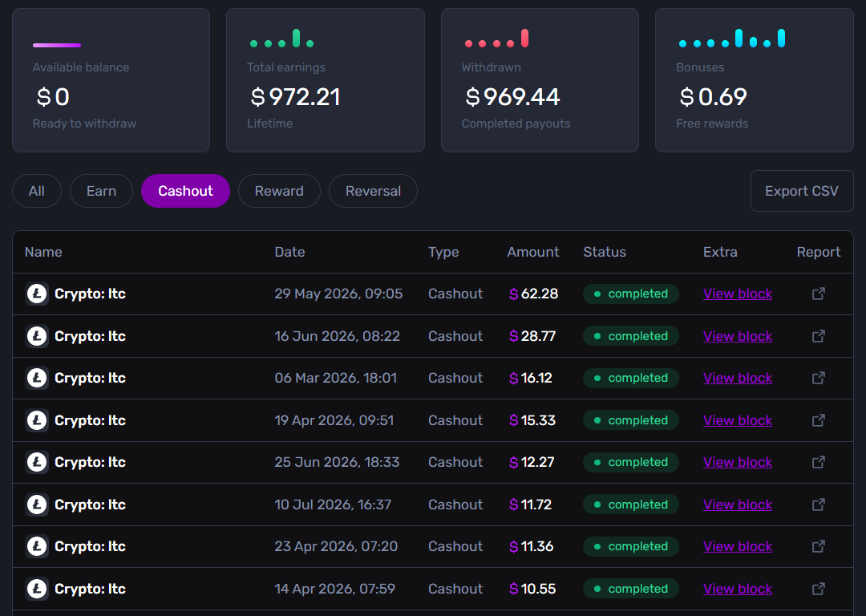Click the Available balance card

coord(111,80)
